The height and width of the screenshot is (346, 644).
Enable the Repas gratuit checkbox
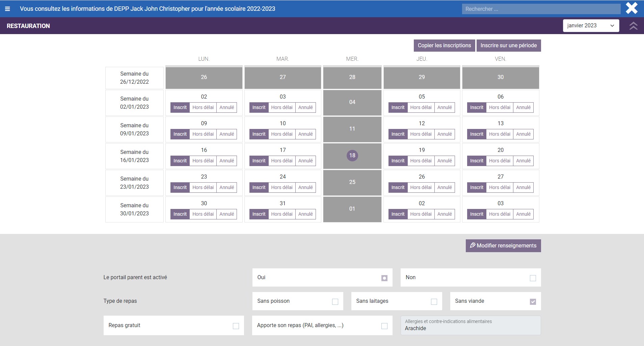(236, 326)
